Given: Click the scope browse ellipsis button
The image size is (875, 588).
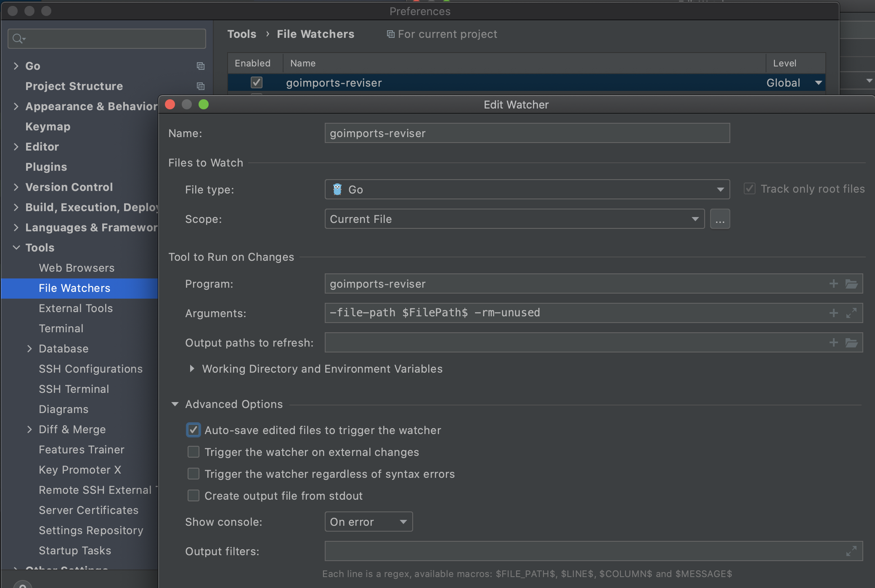Looking at the screenshot, I should pos(720,219).
